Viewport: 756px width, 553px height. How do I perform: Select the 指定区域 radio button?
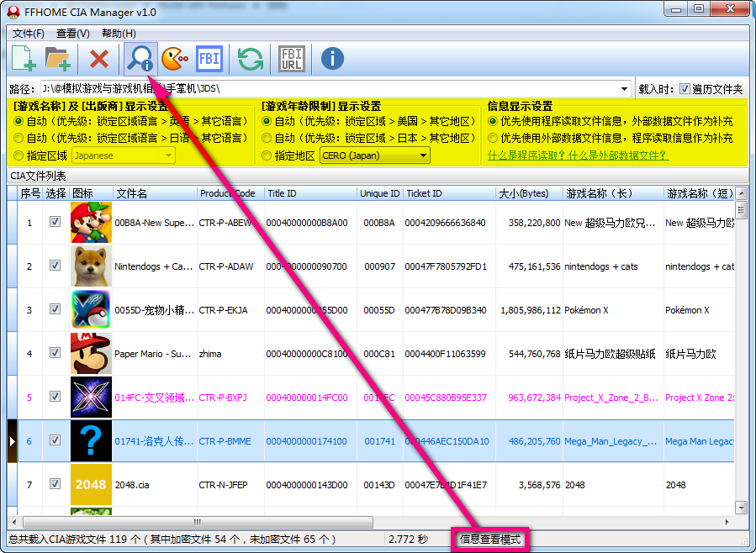[19, 155]
